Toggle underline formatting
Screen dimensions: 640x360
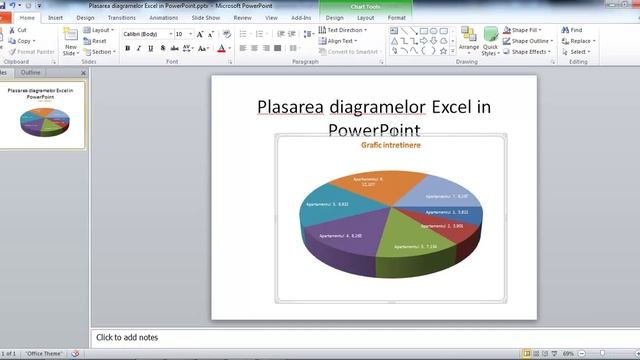(x=151, y=49)
